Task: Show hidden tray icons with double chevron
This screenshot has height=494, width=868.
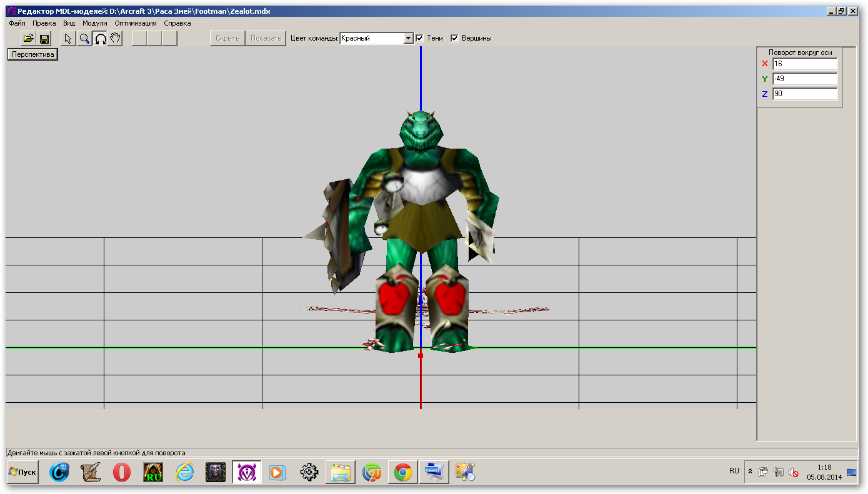Action: 750,472
